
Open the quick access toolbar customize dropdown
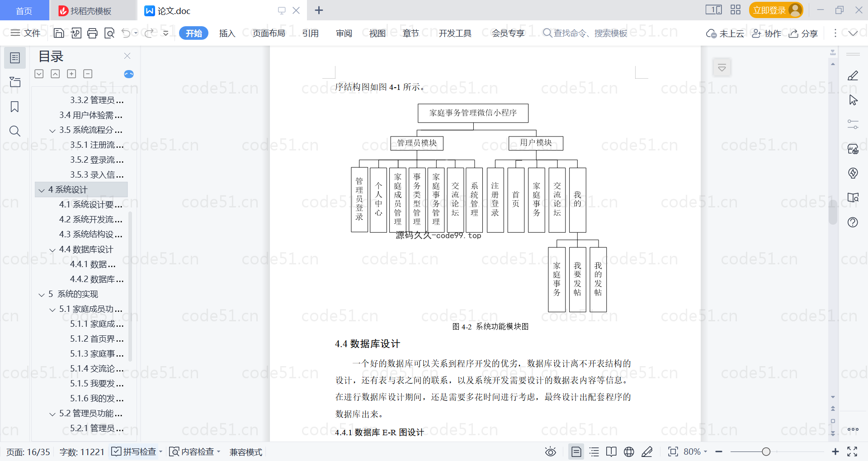point(166,33)
